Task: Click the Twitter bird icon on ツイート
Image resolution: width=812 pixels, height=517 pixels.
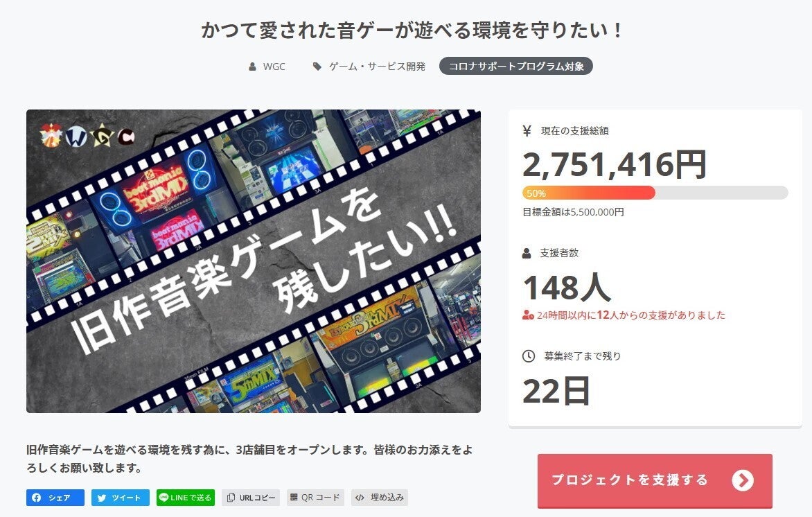Action: 101,498
